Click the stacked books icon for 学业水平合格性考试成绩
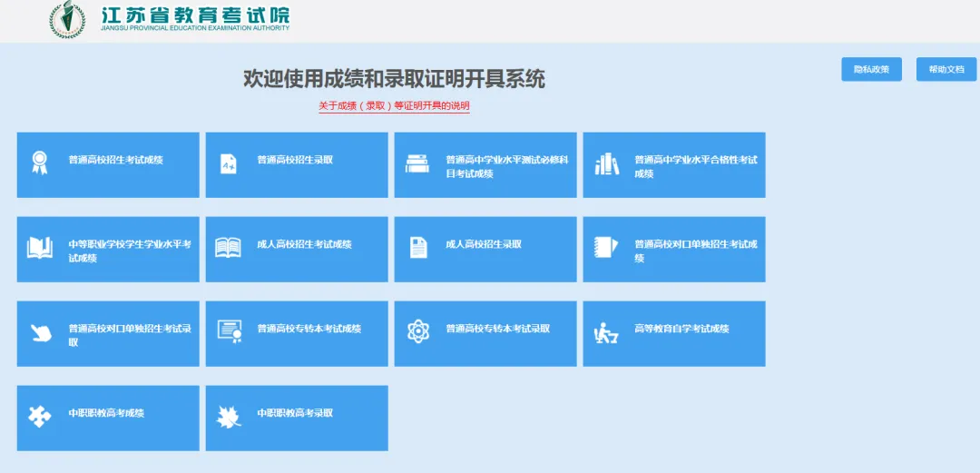980x473 pixels. coord(606,164)
